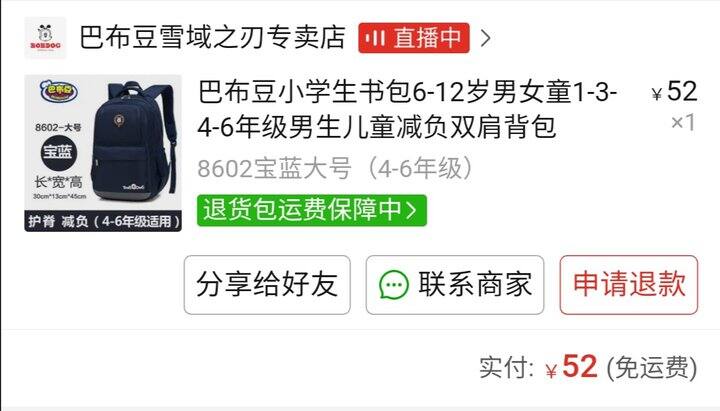Viewport: 720px width, 411px height.
Task: Click the green chat bubble icon
Action: pyautogui.click(x=394, y=285)
